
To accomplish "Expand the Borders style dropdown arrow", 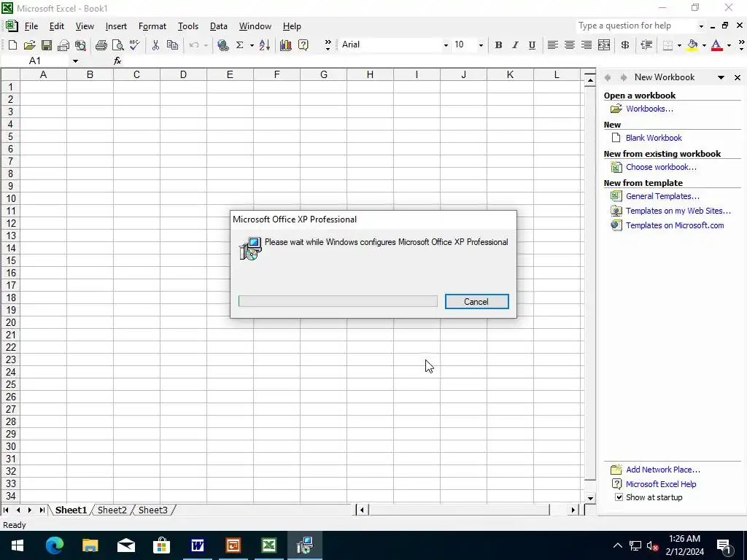I will pyautogui.click(x=679, y=44).
